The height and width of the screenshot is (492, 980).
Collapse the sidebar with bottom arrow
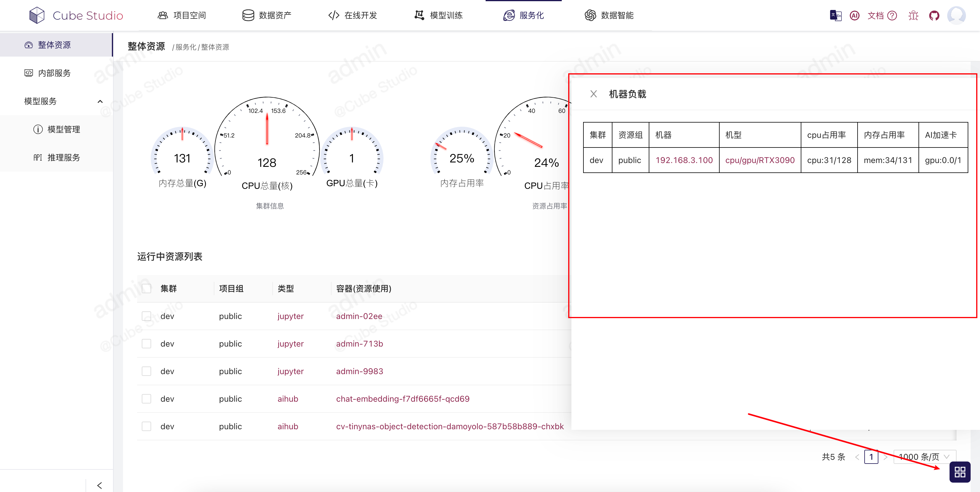pyautogui.click(x=100, y=485)
